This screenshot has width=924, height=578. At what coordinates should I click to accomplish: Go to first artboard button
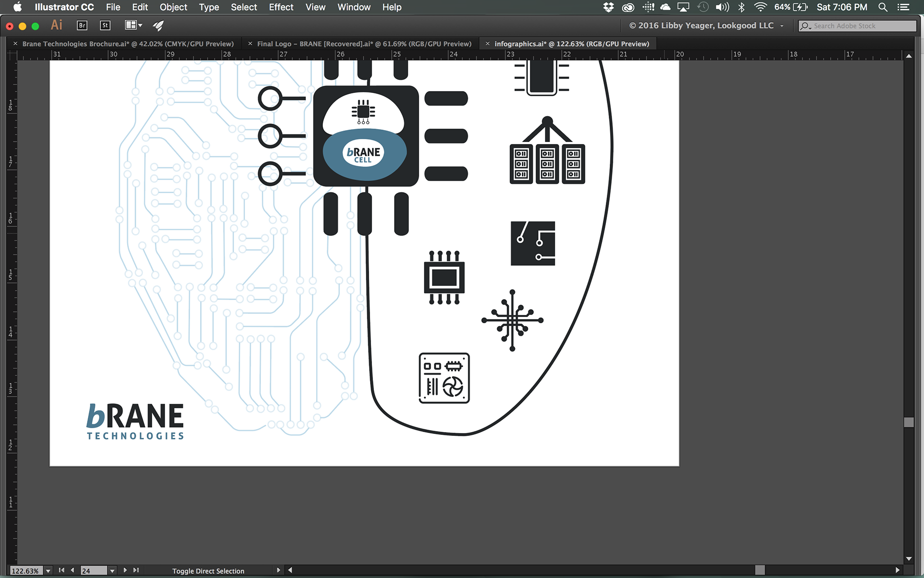coord(62,570)
